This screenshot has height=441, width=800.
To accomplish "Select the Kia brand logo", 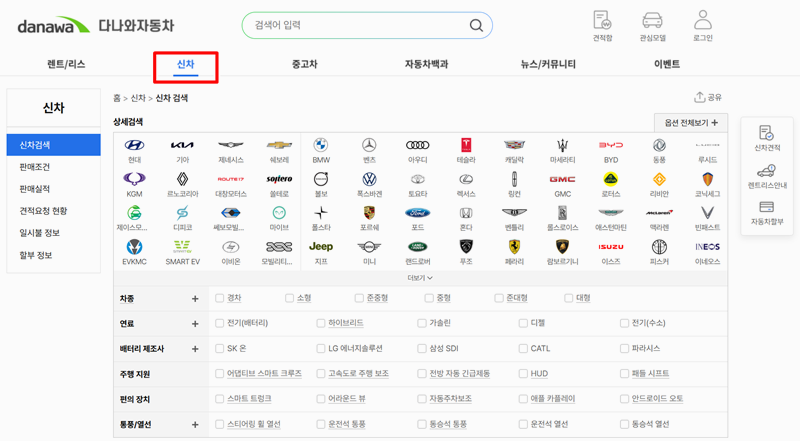I will pyautogui.click(x=182, y=145).
